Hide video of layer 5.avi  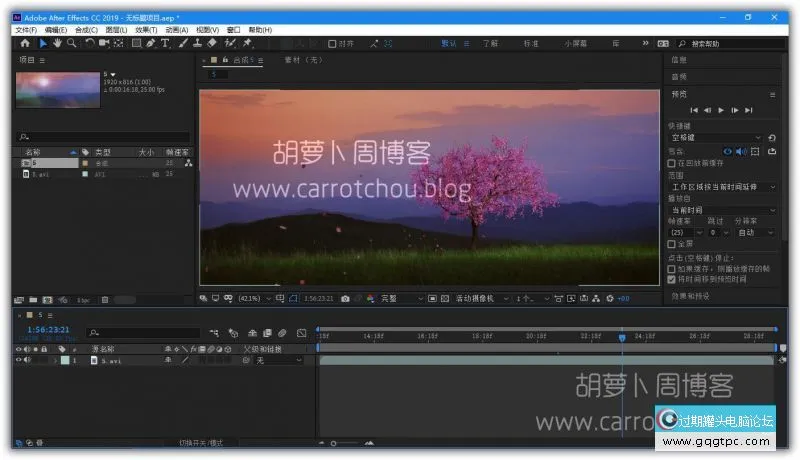pos(19,360)
